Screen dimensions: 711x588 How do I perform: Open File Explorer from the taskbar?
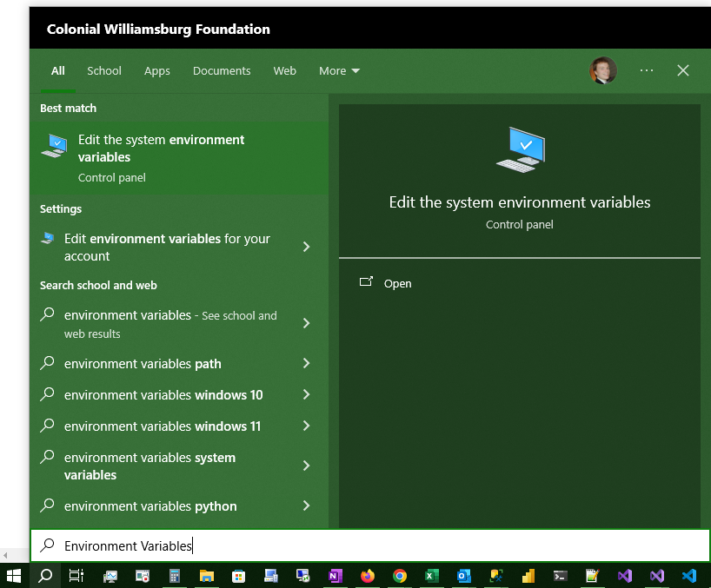[207, 576]
